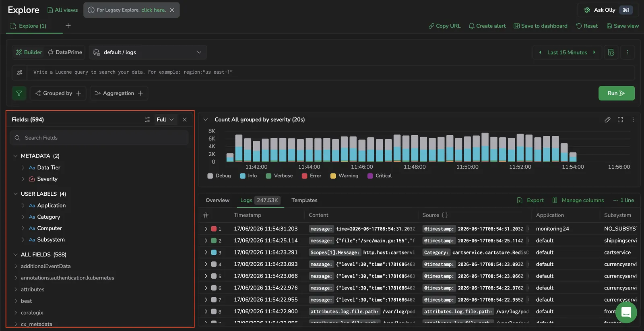Toggle the Info legend swatch
The image size is (644, 331).
point(243,176)
